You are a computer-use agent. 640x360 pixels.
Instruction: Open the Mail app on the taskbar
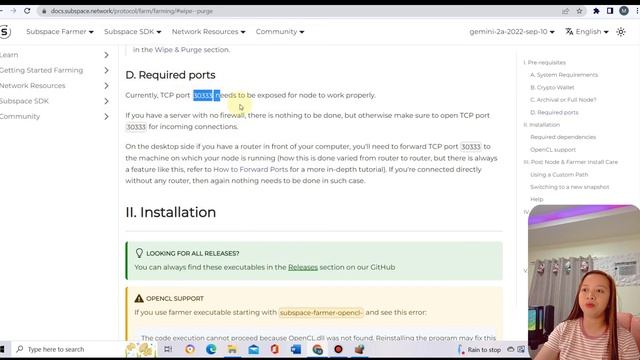point(253,349)
